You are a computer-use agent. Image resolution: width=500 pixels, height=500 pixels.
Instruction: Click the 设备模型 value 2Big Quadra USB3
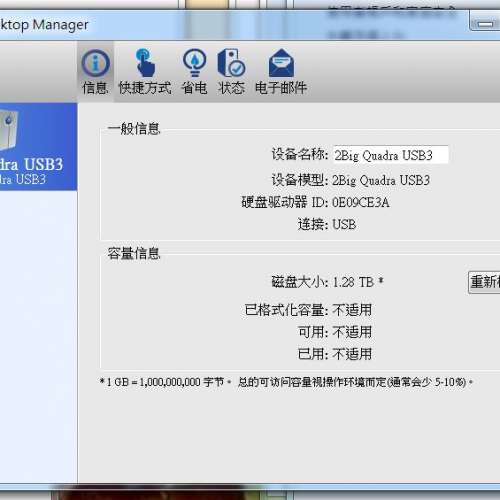[x=381, y=180]
